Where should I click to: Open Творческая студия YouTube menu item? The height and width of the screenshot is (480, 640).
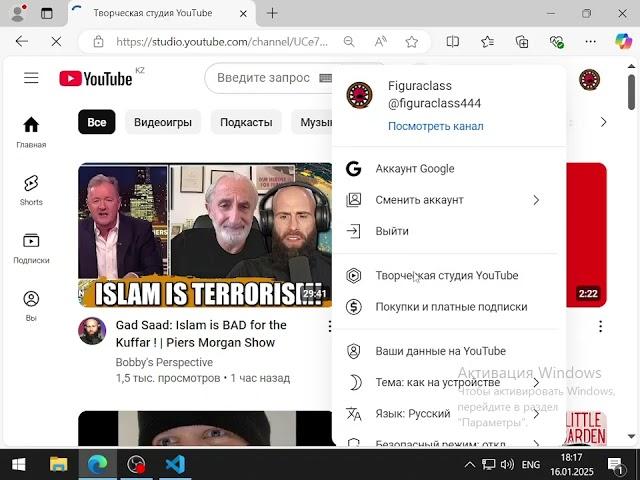pyautogui.click(x=446, y=276)
